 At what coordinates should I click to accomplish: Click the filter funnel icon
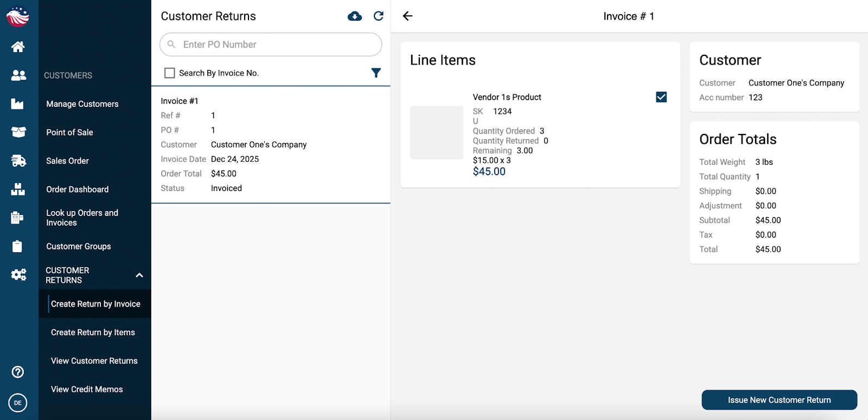pyautogui.click(x=376, y=73)
